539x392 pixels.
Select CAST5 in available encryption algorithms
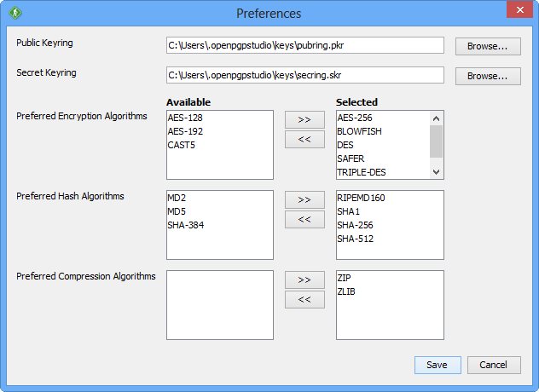coord(183,145)
